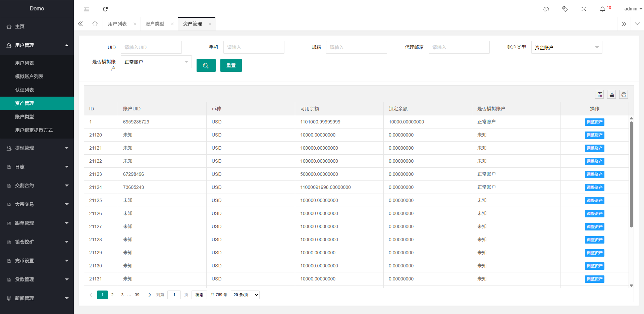Viewport: 644px width, 314px height.
Task: Click the tag note icon in header
Action: pos(565,9)
